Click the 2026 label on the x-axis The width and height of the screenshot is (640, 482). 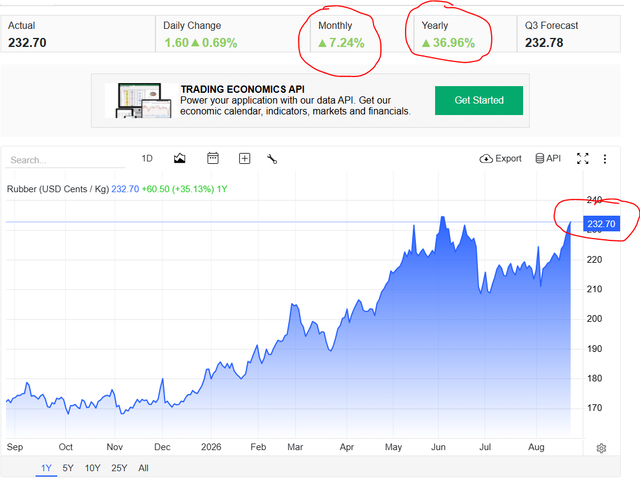(x=211, y=447)
